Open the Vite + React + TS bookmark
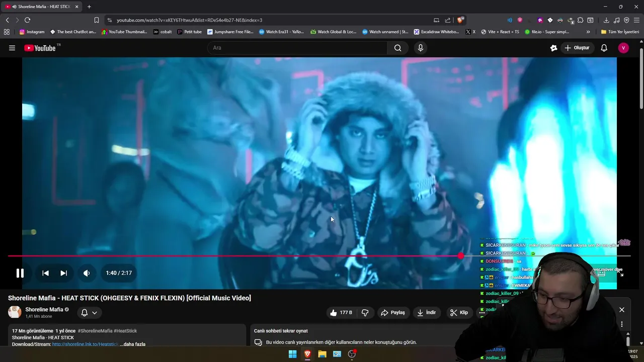The width and height of the screenshot is (644, 362). 500,32
